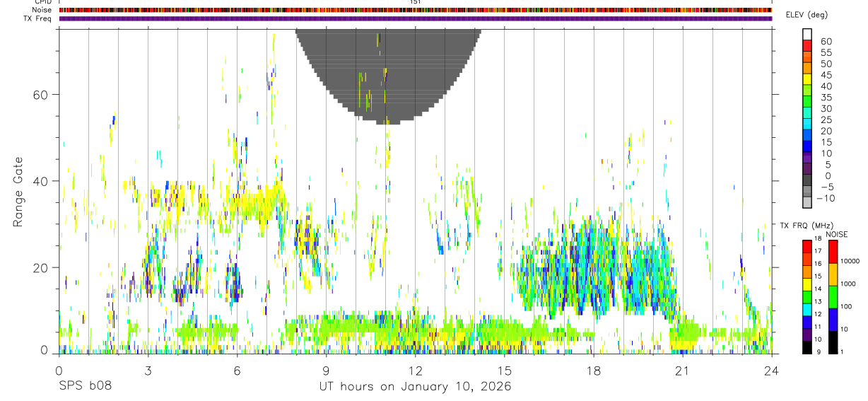Click the '30' label on ELEV colorbar

click(x=826, y=109)
